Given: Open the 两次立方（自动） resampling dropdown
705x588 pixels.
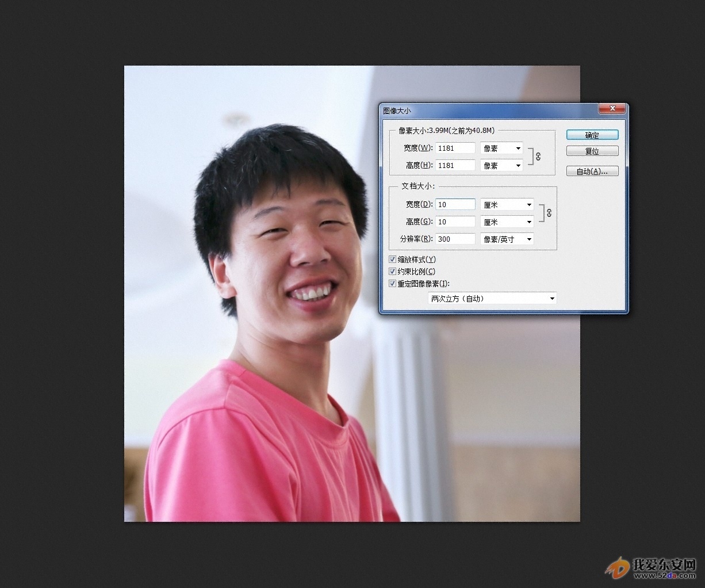Looking at the screenshot, I should coord(492,299).
